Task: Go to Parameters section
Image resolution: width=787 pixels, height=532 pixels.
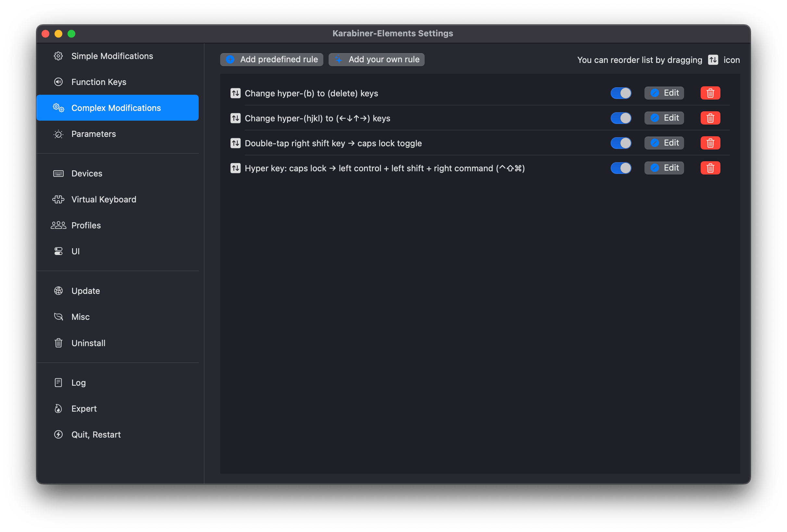Action: [117, 134]
